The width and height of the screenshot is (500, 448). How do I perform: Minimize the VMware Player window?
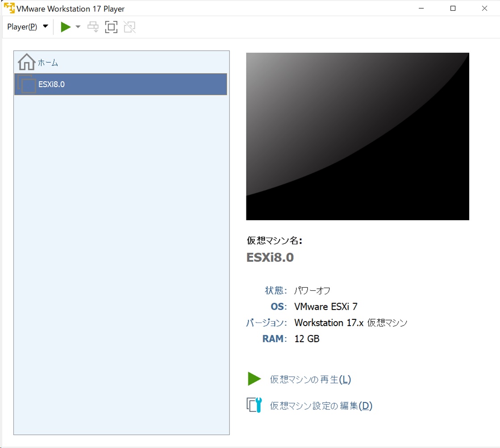(x=421, y=8)
